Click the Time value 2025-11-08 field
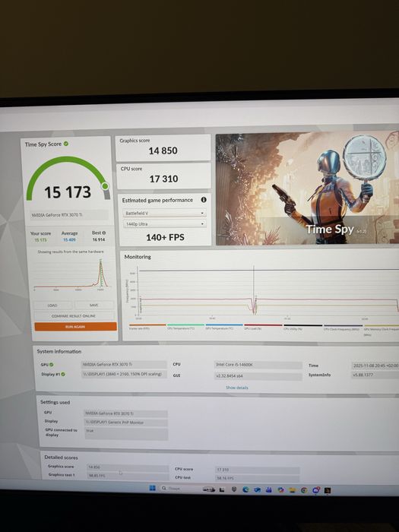This screenshot has width=399, height=532. (375, 366)
